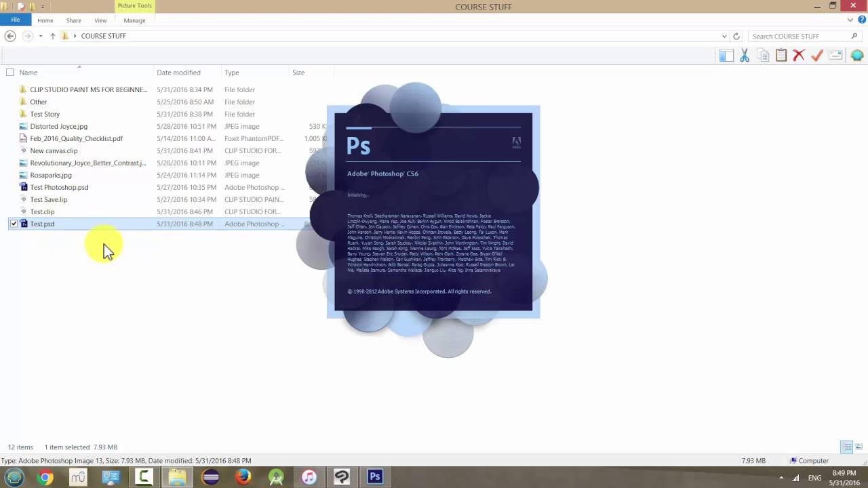Open iTunes from the taskbar
This screenshot has width=868, height=488.
[309, 477]
